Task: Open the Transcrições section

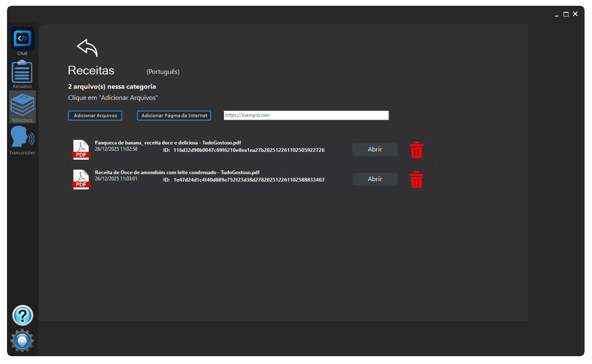Action: (22, 138)
